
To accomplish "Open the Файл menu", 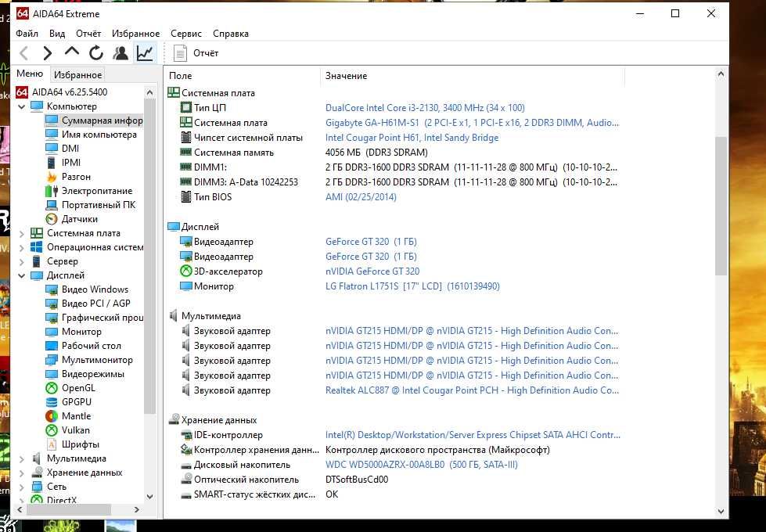I will tap(27, 33).
